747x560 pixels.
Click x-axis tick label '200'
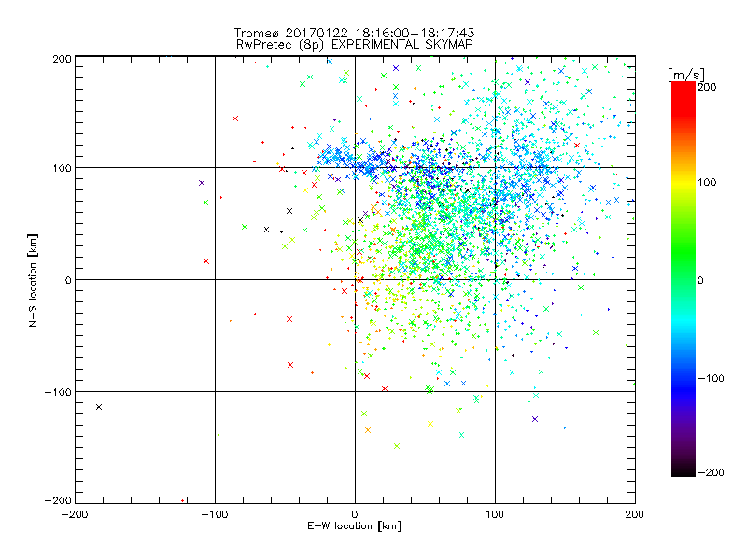coord(635,514)
